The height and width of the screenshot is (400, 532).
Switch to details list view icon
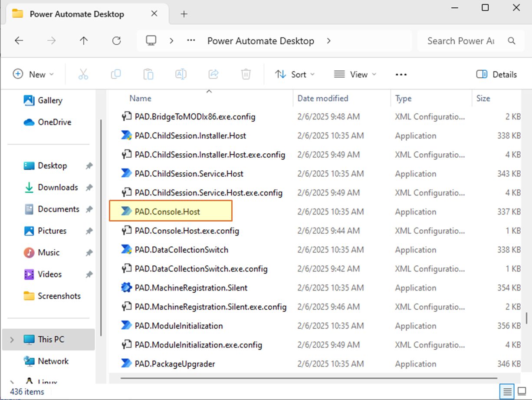pyautogui.click(x=507, y=391)
